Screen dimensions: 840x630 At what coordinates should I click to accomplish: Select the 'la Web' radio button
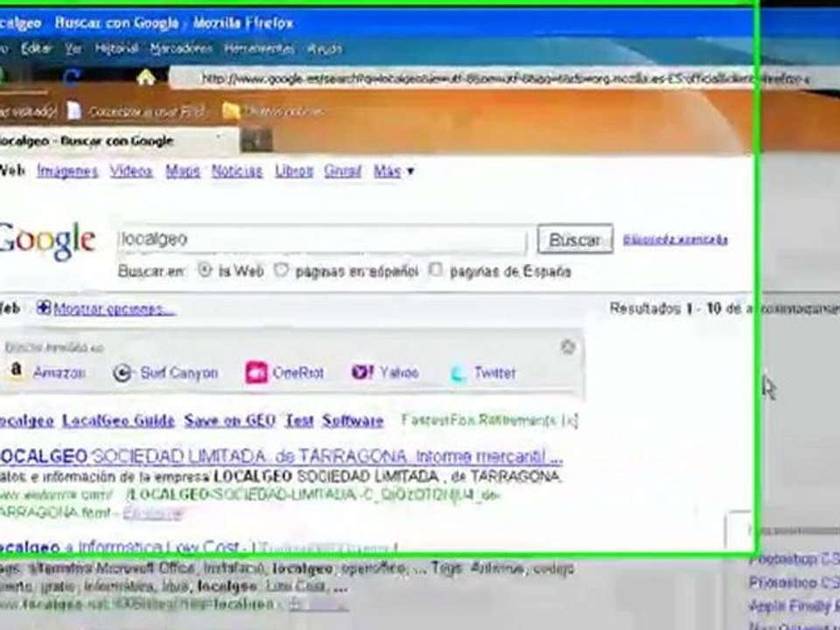(205, 270)
